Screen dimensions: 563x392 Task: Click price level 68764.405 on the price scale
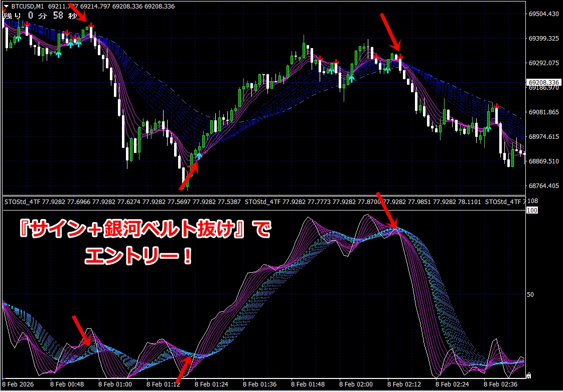coord(543,186)
